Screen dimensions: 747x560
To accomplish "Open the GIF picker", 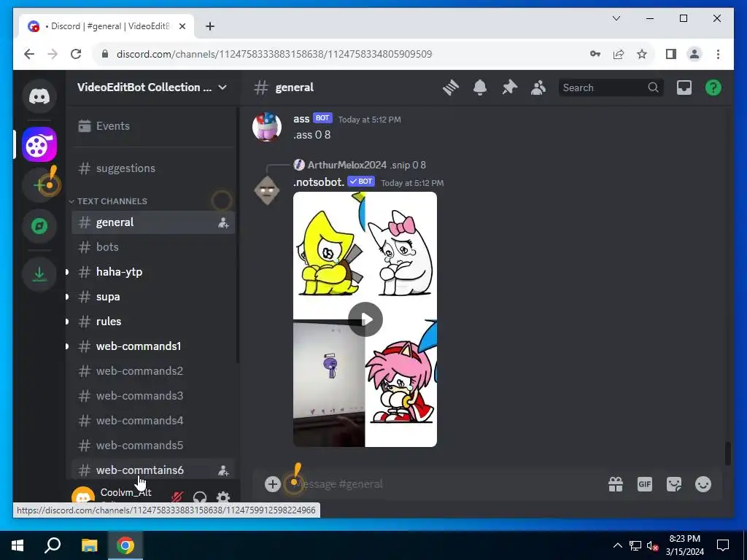I will click(x=645, y=484).
